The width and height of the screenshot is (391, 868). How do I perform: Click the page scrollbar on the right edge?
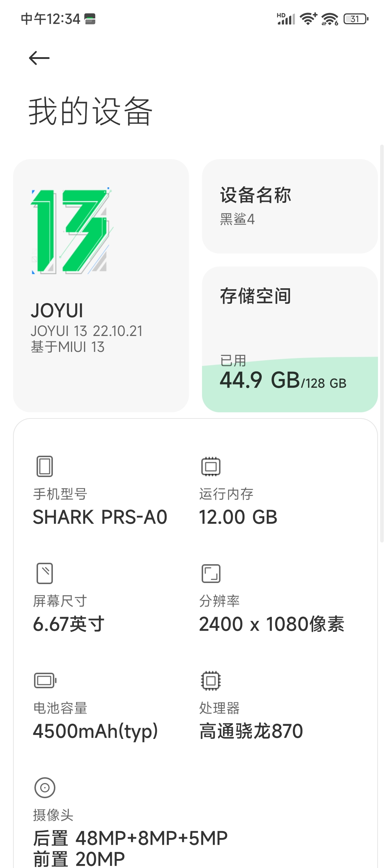[x=382, y=344]
